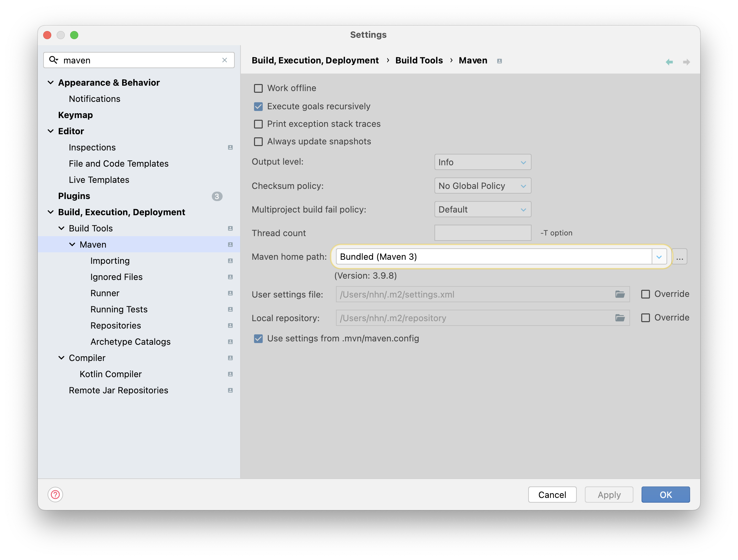Screen dimensions: 738x560
Task: Click the forward navigation arrow icon
Action: pyautogui.click(x=686, y=62)
